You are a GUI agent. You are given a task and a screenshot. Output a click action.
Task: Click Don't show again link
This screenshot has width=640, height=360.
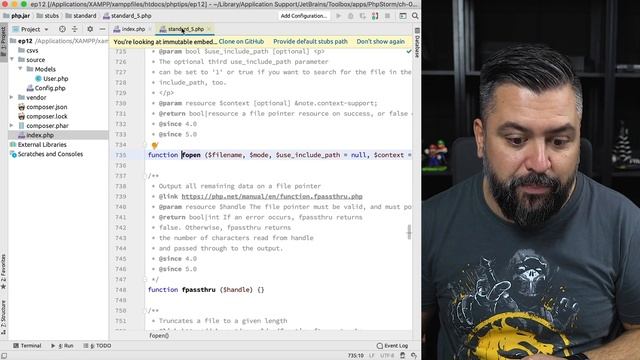click(380, 42)
